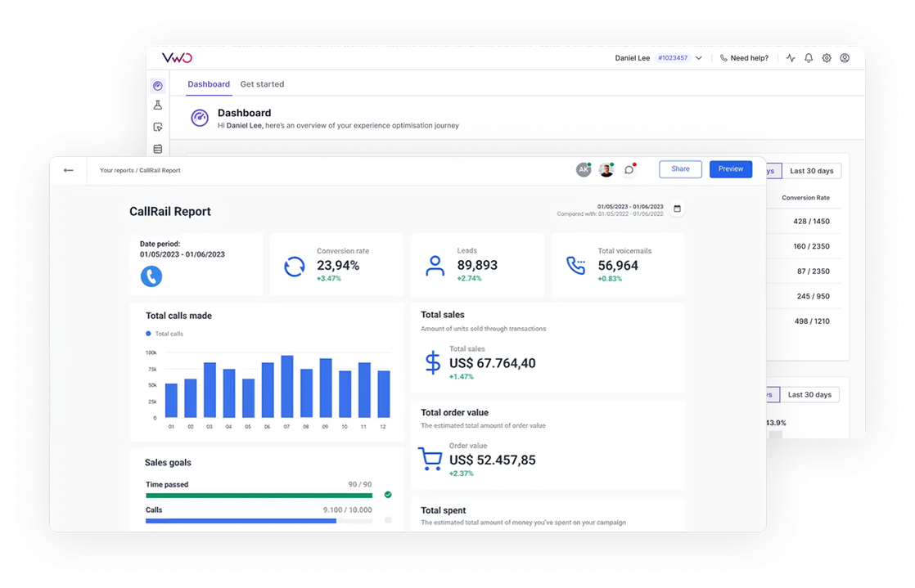Click the US$ 67.764,40 total sales
This screenshot has width=915, height=588.
492,363
